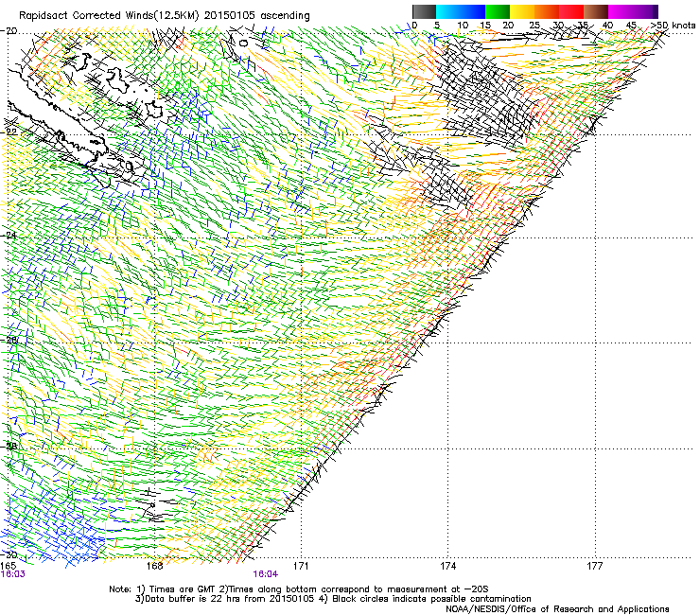Click the green 15–20 knots legend swatch
Viewport: 700px width, 615px height.
[x=498, y=11]
